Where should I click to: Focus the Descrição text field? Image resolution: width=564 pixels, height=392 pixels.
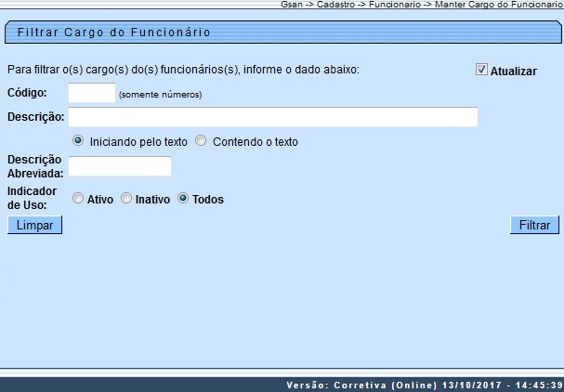coord(273,117)
